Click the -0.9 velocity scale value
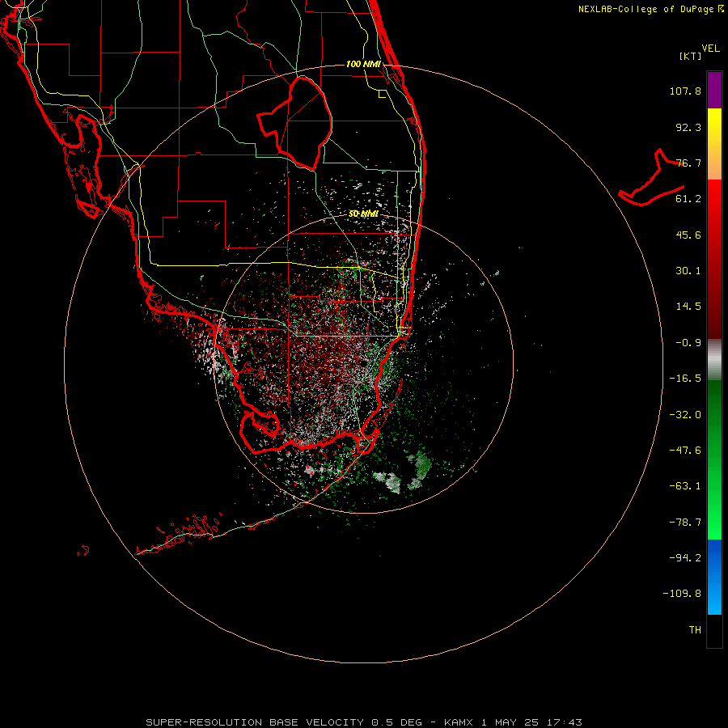Screen dimensions: 728x728 [688, 343]
